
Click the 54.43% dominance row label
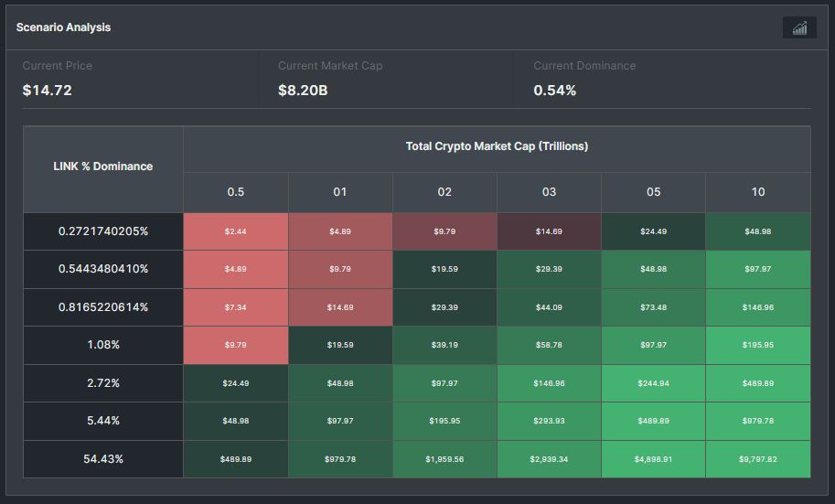tap(103, 459)
